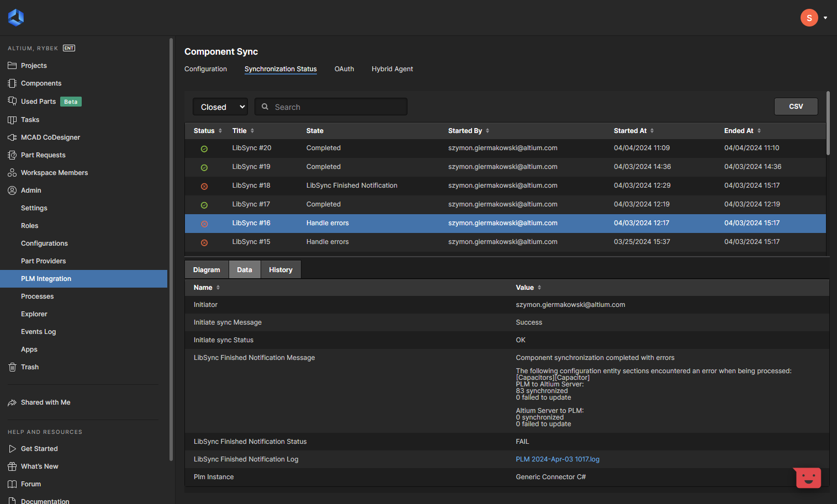
Task: Open Roles under Admin
Action: point(30,226)
